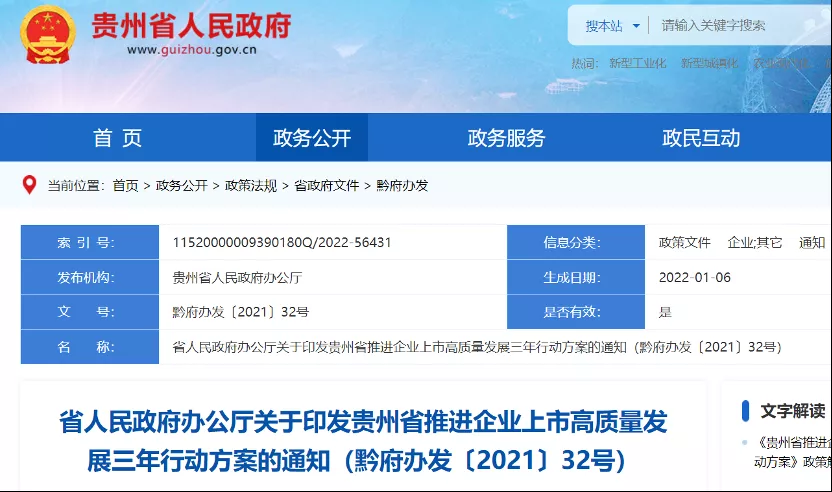Click the 黔府办发 breadcrumb link
Screen dimensions: 832x492
point(402,186)
